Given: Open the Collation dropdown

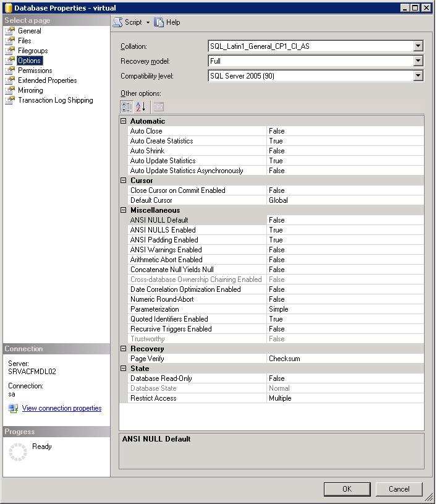Looking at the screenshot, I should click(x=418, y=46).
